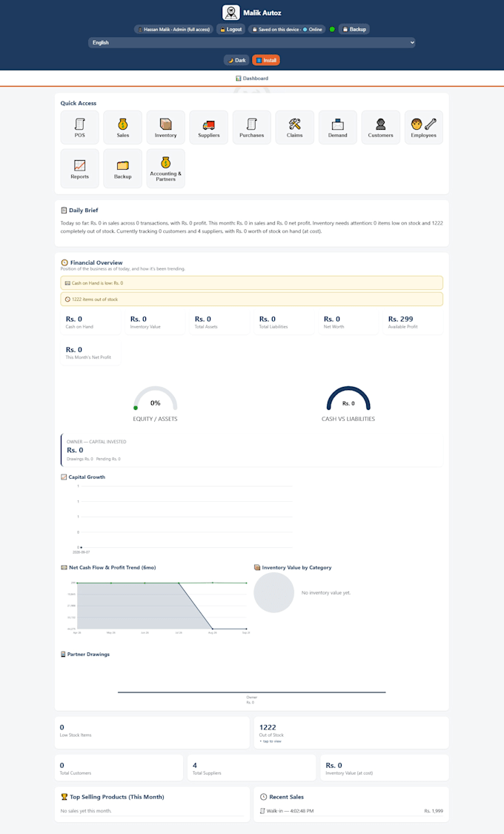Open the Backup folder tile
The width and height of the screenshot is (504, 834).
pos(123,168)
